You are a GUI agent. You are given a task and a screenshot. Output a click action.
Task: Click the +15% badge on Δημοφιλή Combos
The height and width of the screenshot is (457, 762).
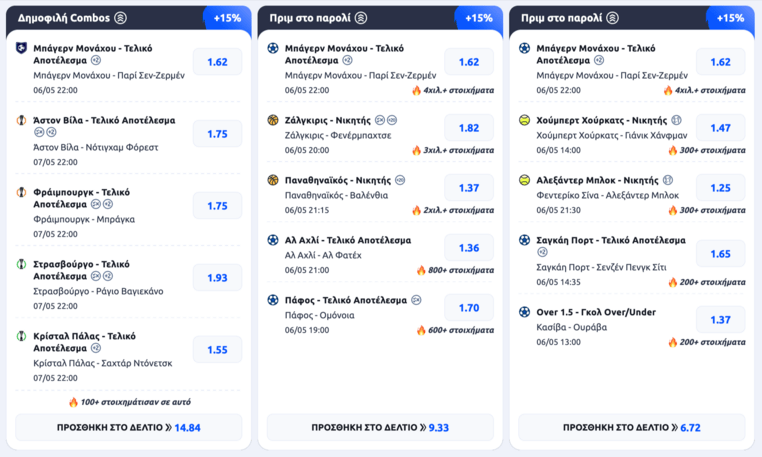coord(227,18)
